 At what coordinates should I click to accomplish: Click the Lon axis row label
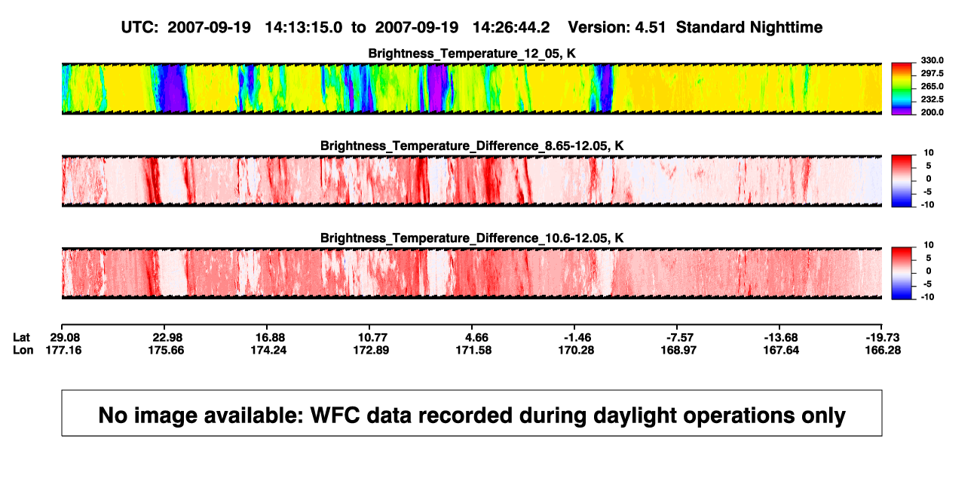pyautogui.click(x=23, y=350)
